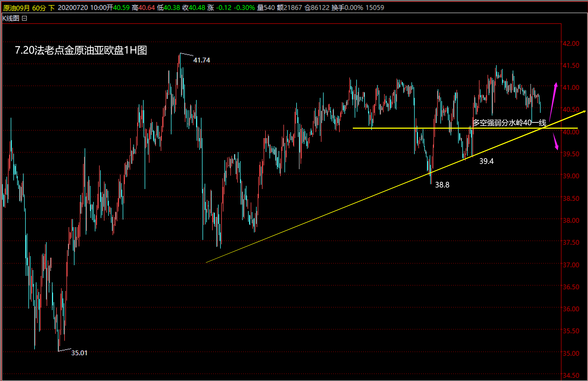
Task: Click the turnover value 额21867
Action: (x=290, y=8)
